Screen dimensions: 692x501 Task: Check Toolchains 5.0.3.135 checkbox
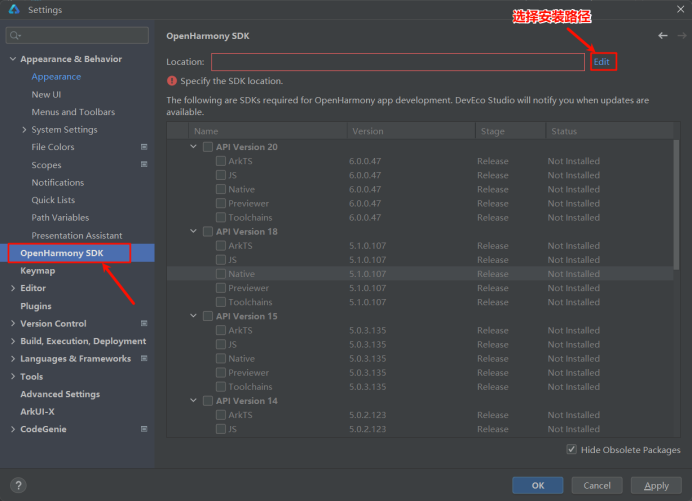(x=221, y=387)
